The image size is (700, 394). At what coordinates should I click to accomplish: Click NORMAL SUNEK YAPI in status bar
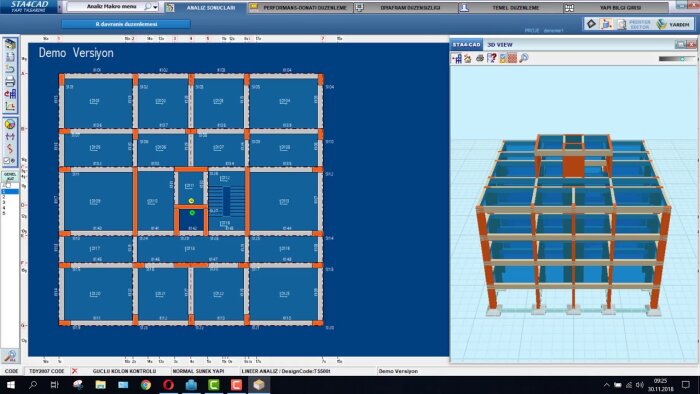coord(198,371)
